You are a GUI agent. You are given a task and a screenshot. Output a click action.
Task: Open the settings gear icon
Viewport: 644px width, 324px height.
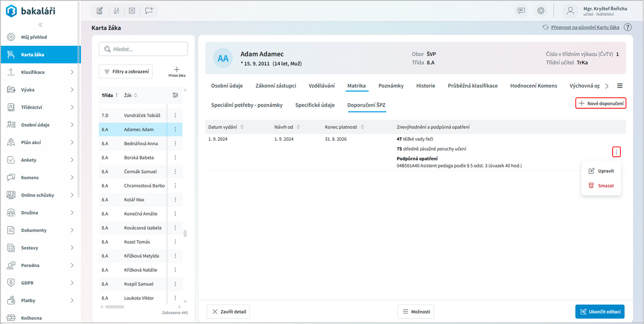click(540, 11)
